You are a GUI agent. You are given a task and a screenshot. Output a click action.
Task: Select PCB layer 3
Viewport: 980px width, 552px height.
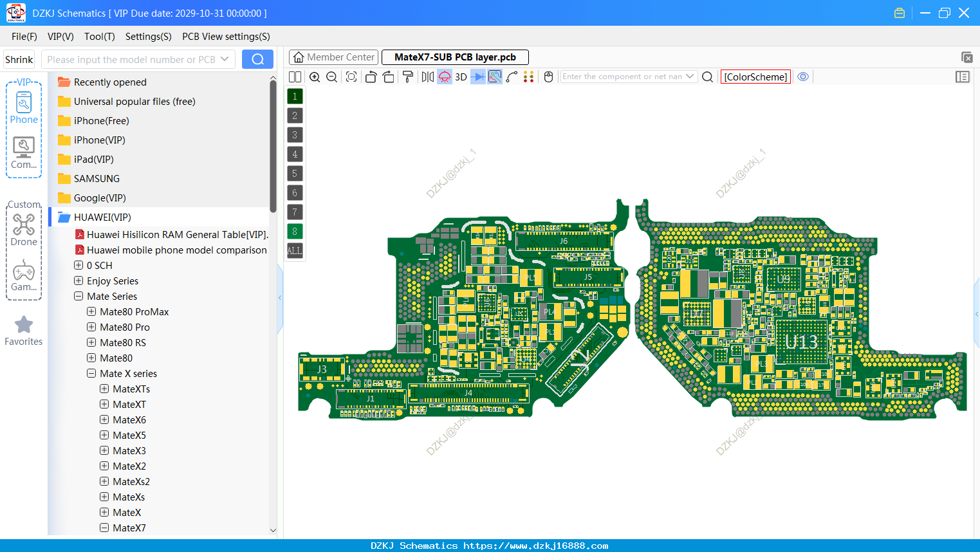click(x=295, y=135)
